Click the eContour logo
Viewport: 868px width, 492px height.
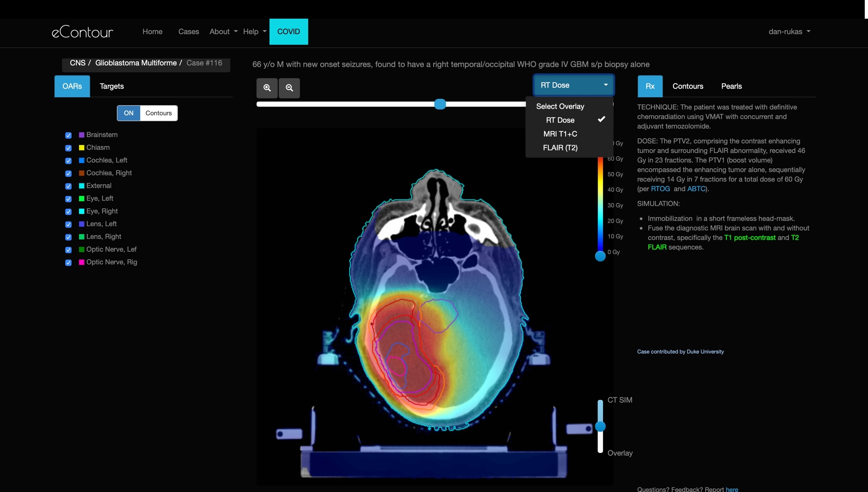click(x=82, y=32)
